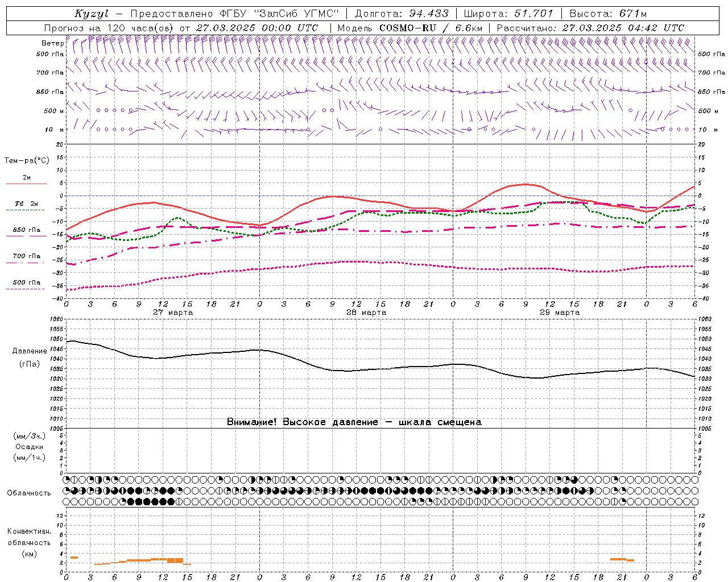
Task: Click the (мм/1ч.) precipitation unit label
Action: tap(30, 458)
